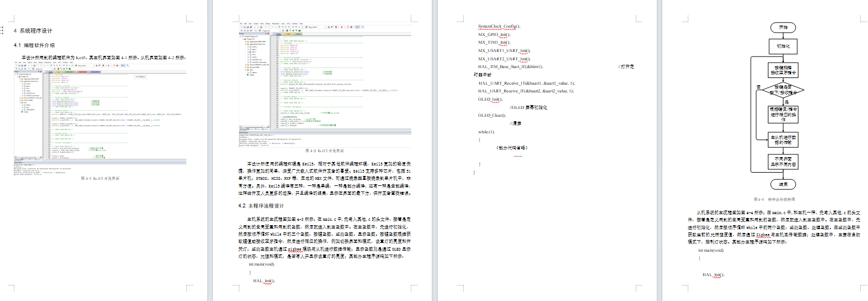
Task: Select the decision diamond in the flowchart
Action: pyautogui.click(x=783, y=90)
